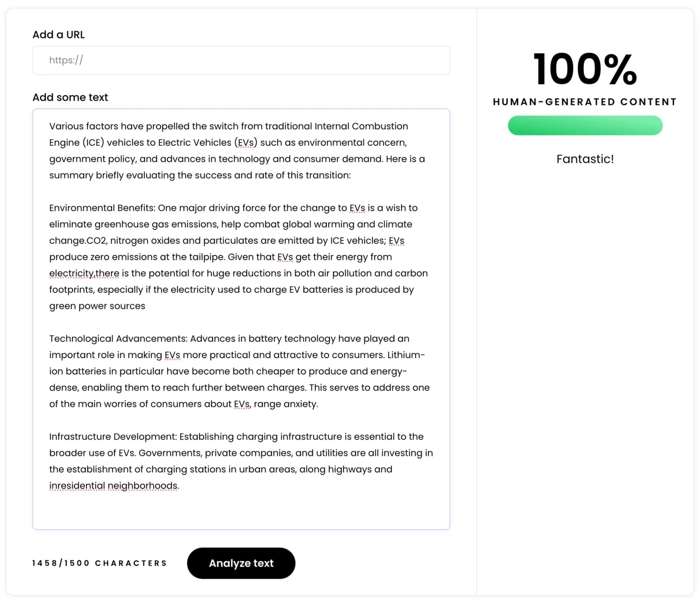Screen dimensions: 700x602
Task: Click the 'Add some text' label
Action: tap(70, 97)
